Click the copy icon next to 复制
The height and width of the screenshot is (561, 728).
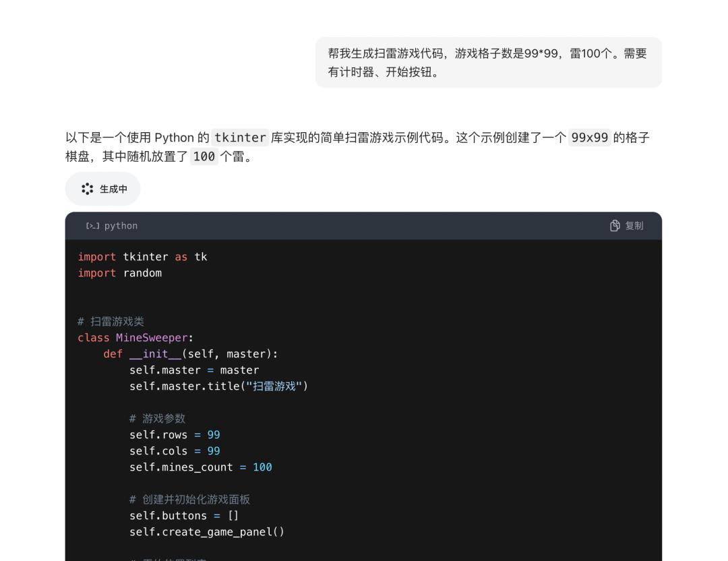(x=615, y=226)
